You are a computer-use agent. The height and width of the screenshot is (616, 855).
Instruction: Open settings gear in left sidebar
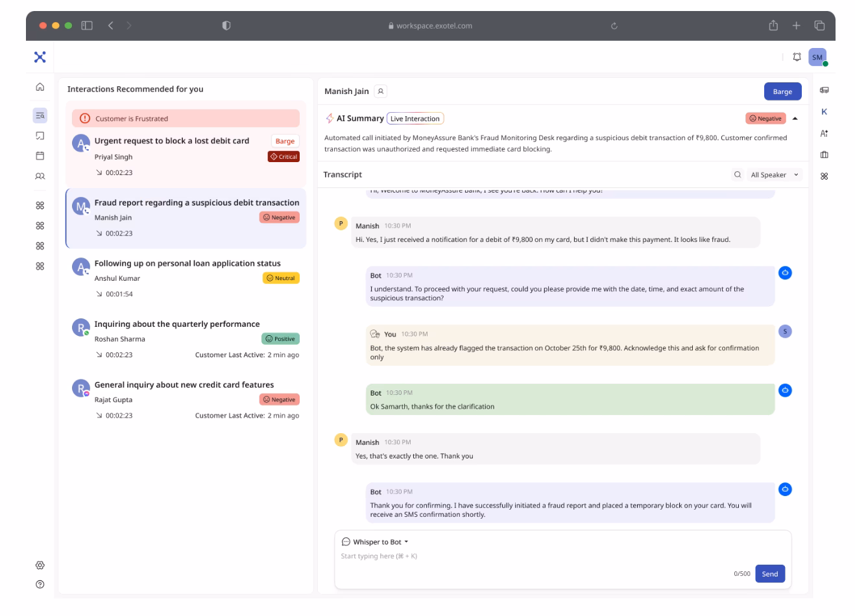tap(40, 565)
